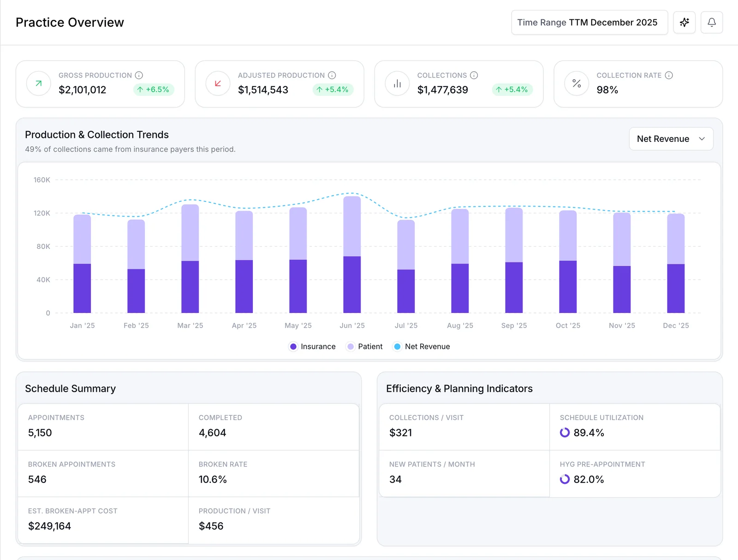Click the Mar '25 bar
Image resolution: width=738 pixels, height=560 pixels.
(x=190, y=259)
